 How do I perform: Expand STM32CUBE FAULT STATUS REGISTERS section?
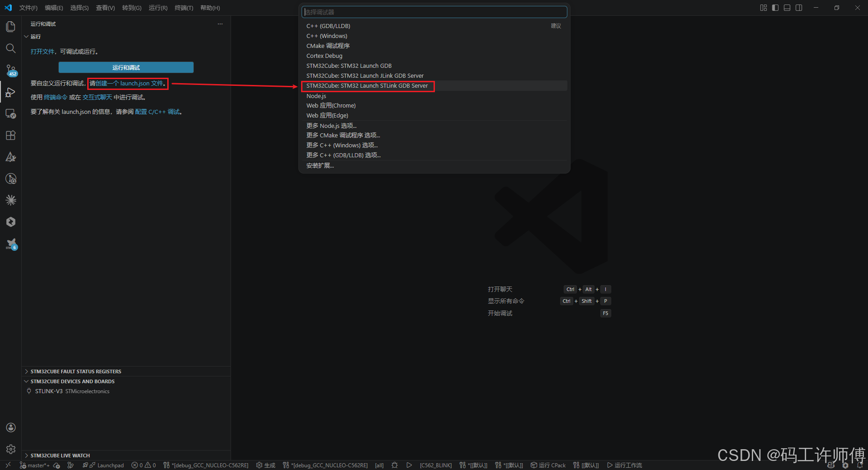pos(126,371)
